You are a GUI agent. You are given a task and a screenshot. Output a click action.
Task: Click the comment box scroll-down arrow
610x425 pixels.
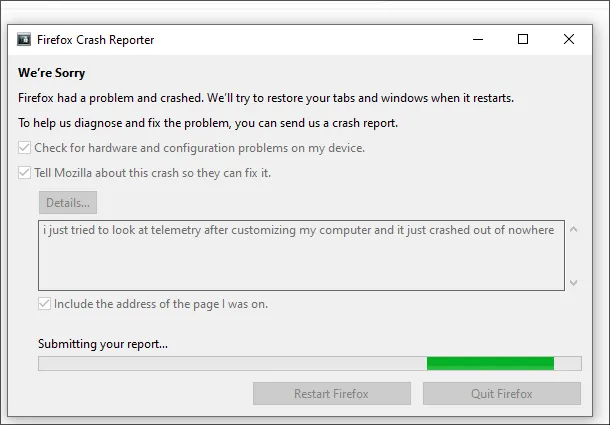coord(573,283)
